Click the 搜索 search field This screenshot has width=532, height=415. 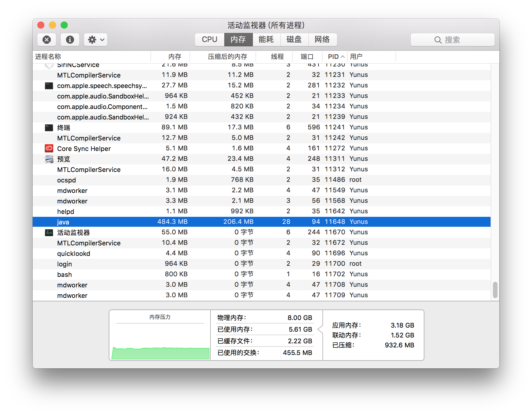click(x=452, y=40)
